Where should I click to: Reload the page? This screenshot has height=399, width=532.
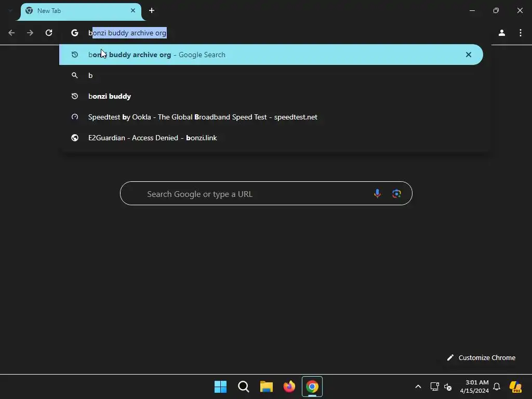(49, 33)
